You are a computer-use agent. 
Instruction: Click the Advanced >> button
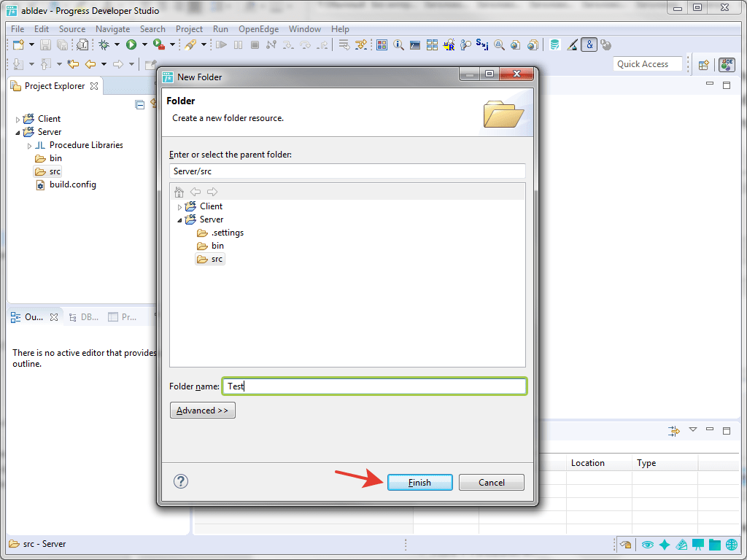click(x=203, y=411)
